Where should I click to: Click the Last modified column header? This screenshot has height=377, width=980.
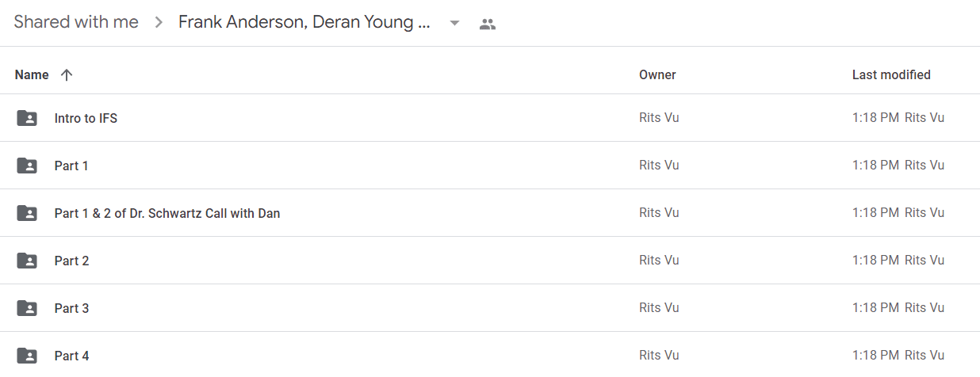click(x=891, y=74)
